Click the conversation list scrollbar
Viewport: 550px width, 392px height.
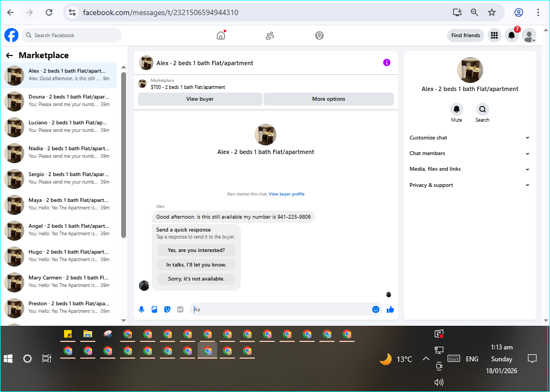click(123, 155)
